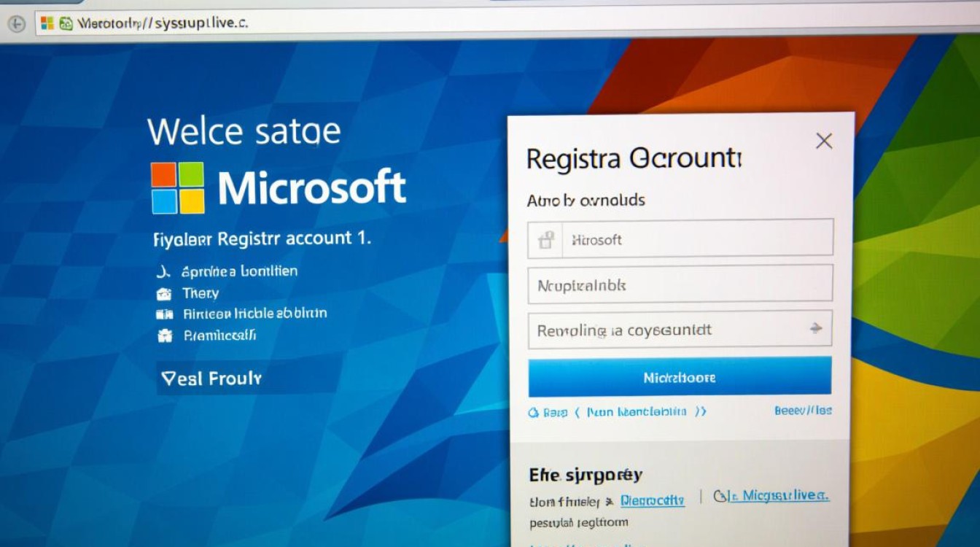Click the blue 'Nickshoore' button

[x=680, y=377]
